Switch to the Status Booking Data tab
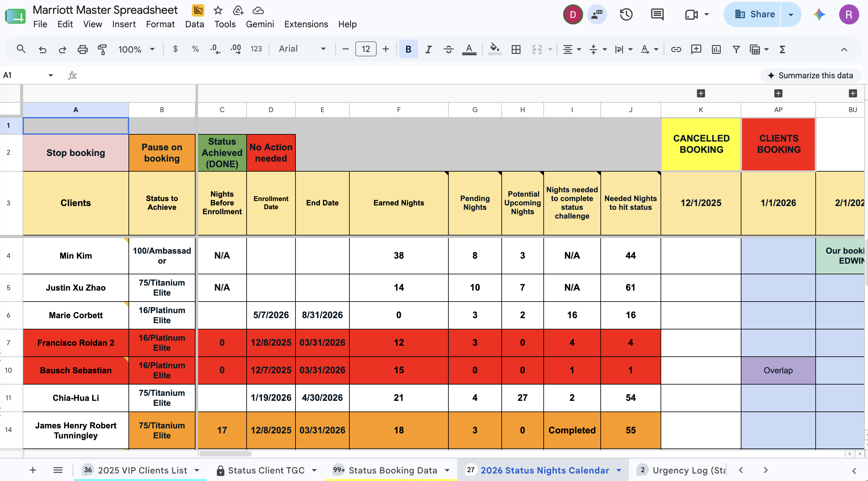Viewport: 868px width, 481px height. [391, 470]
